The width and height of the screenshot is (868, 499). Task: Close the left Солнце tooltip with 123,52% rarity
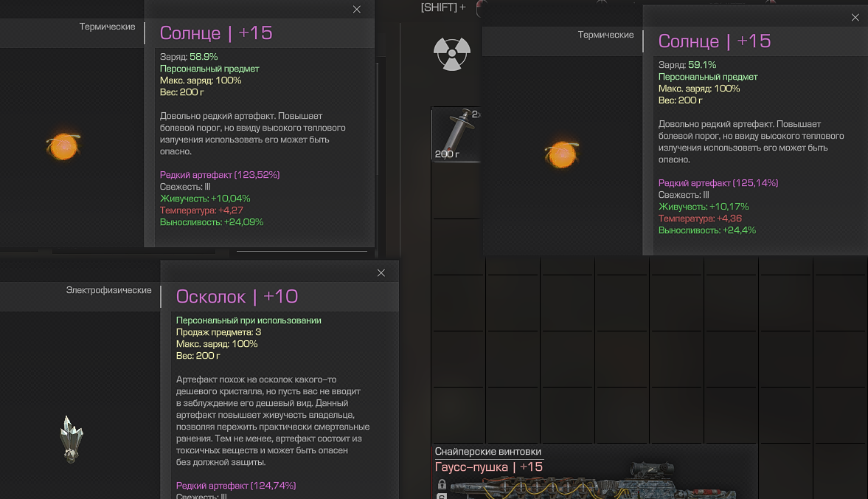click(356, 10)
